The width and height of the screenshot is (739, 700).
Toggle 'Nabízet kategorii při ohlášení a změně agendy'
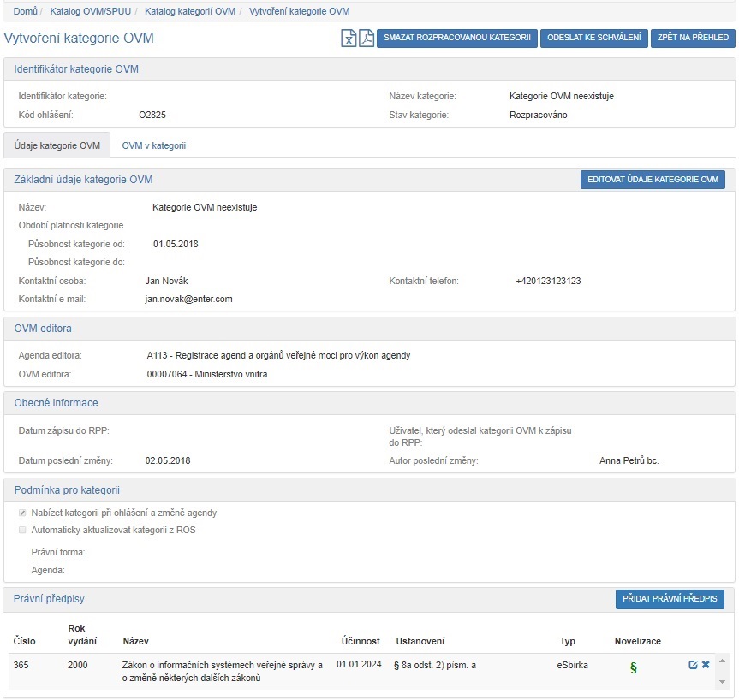coord(23,513)
